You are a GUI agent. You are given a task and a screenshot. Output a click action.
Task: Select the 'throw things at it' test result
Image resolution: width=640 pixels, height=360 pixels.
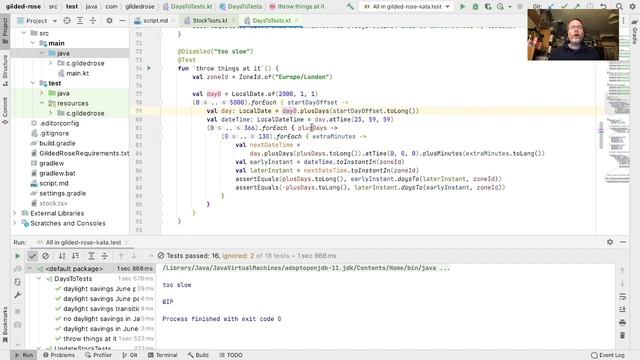(90, 339)
